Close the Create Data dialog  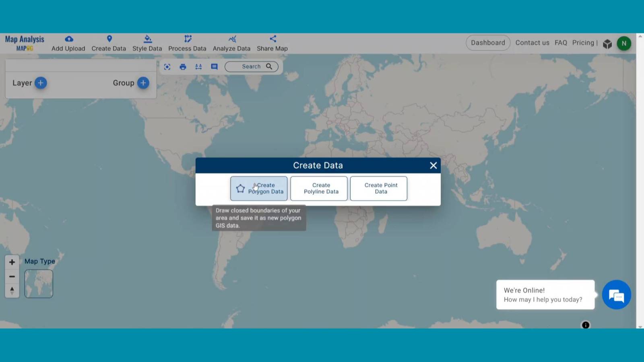point(433,165)
